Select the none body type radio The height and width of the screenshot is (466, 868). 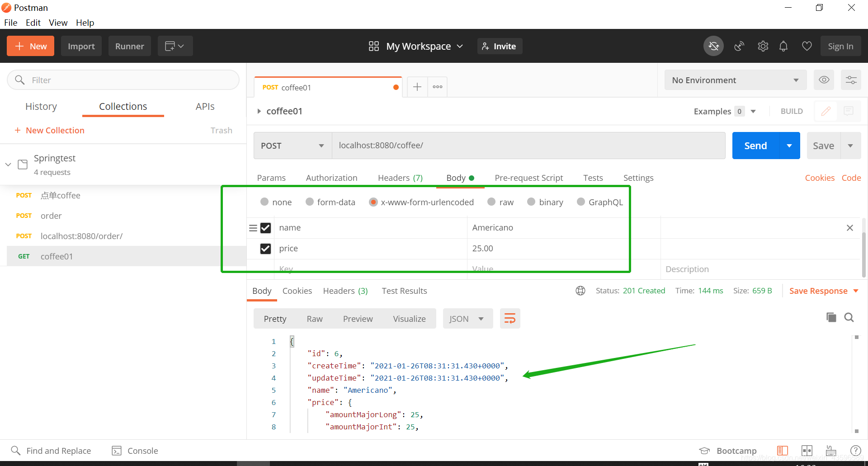tap(264, 202)
